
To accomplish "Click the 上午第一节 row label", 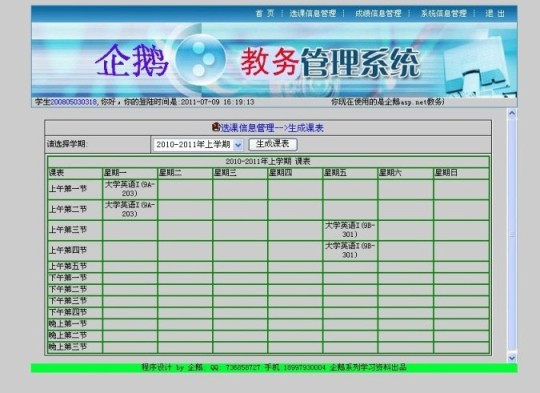I will [x=68, y=189].
